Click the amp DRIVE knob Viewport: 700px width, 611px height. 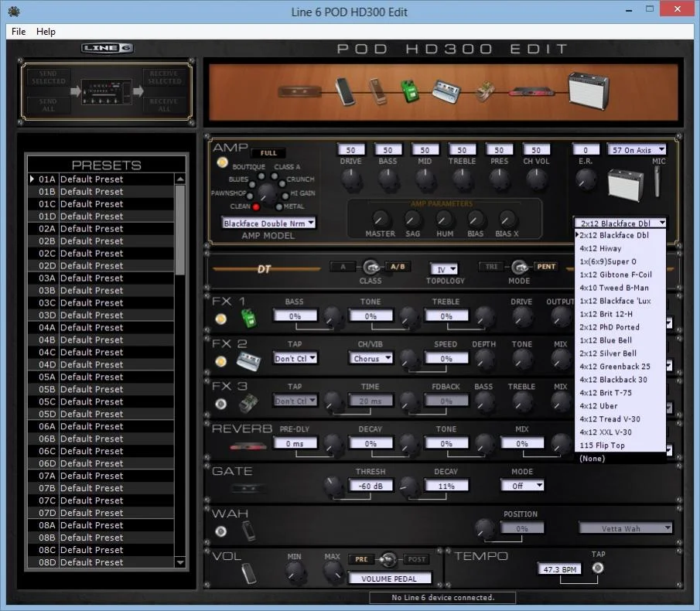[351, 179]
